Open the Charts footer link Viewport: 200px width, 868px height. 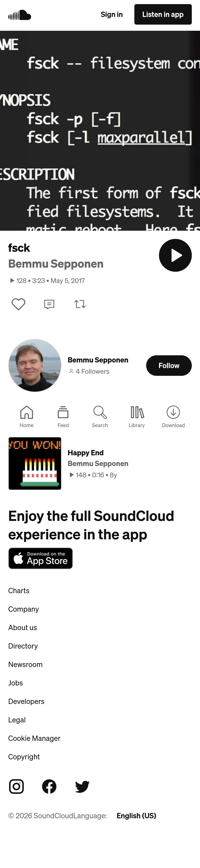[x=19, y=591]
